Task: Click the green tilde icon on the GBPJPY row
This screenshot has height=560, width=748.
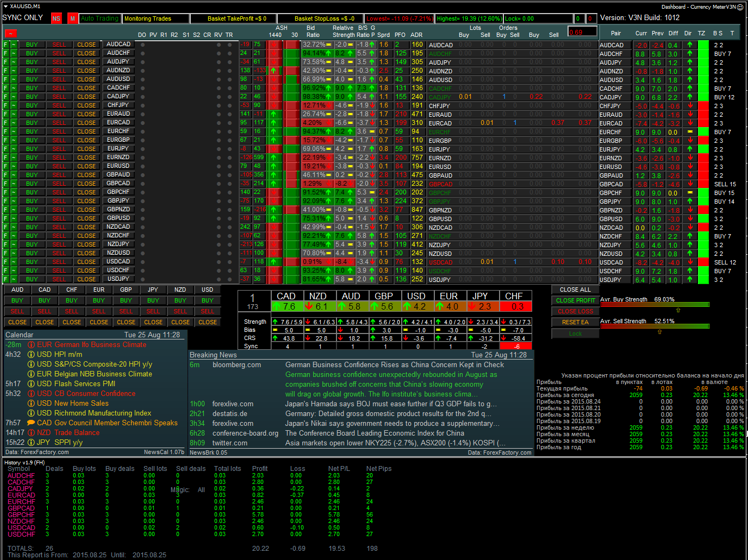Action: [x=14, y=202]
